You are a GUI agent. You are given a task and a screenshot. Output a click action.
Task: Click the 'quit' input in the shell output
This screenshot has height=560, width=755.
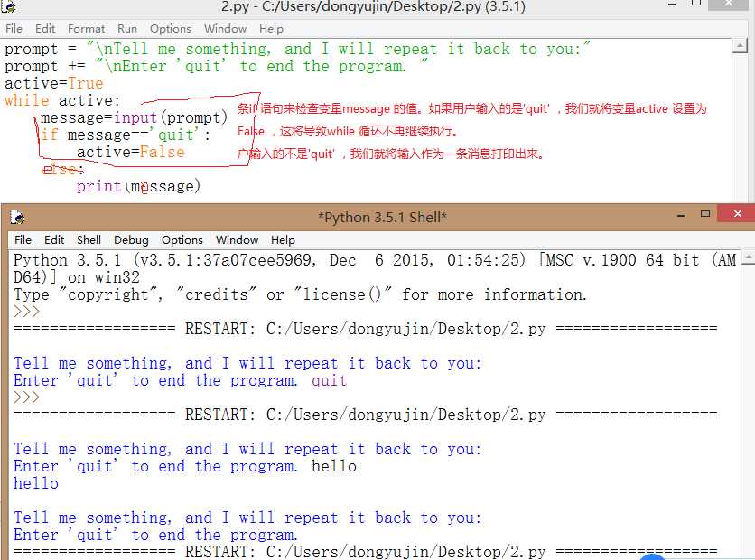tap(329, 381)
